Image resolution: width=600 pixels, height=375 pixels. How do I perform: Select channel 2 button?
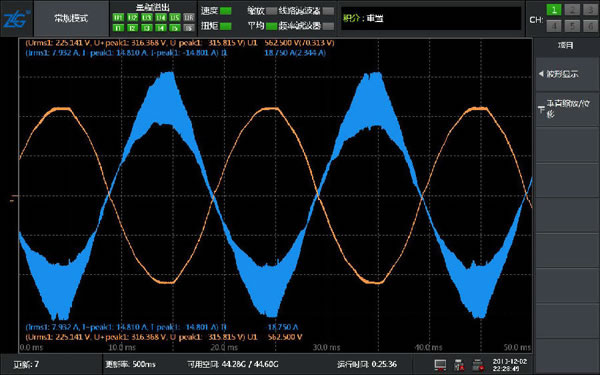(572, 10)
